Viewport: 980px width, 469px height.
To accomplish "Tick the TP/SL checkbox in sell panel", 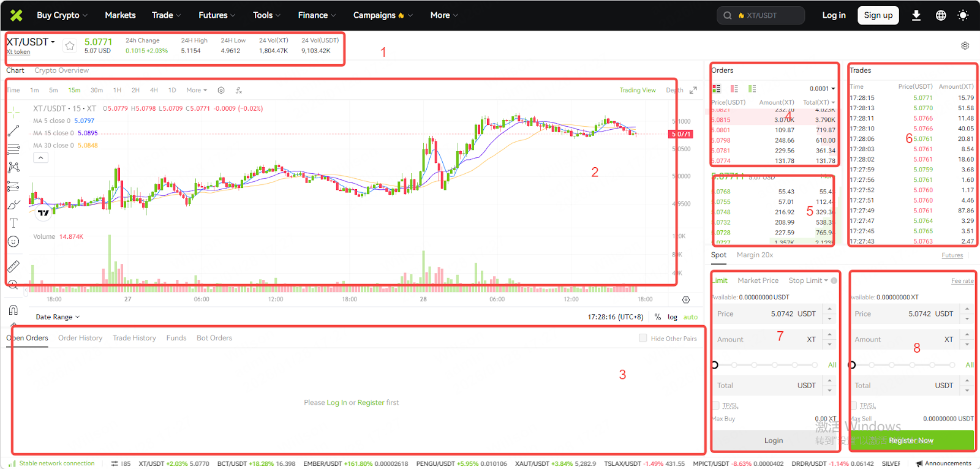I will point(854,405).
